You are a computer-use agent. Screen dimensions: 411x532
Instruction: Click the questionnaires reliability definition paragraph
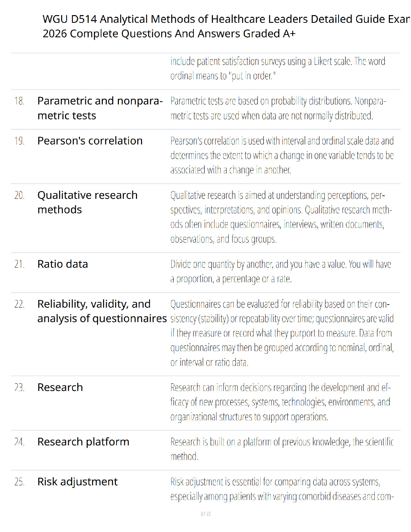click(x=282, y=333)
